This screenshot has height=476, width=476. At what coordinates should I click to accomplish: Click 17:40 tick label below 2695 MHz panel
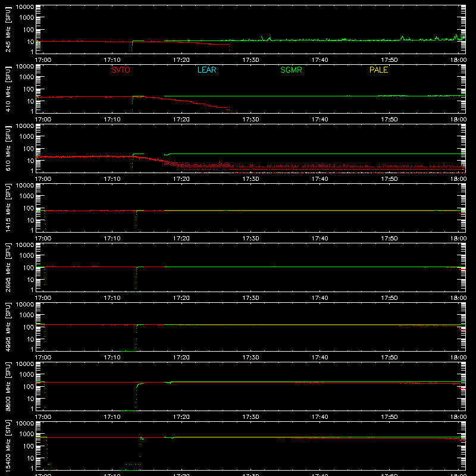coord(320,298)
